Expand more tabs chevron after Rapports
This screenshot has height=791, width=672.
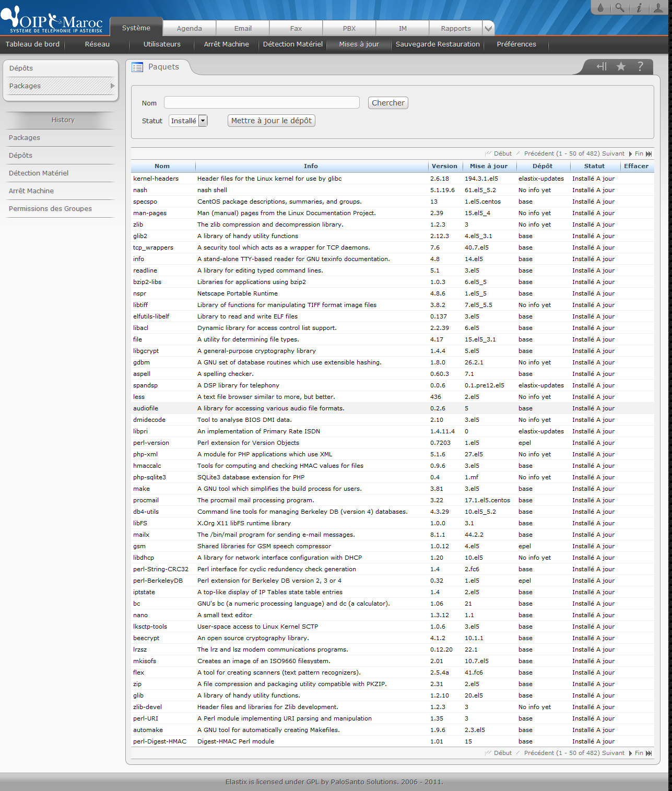(x=488, y=29)
